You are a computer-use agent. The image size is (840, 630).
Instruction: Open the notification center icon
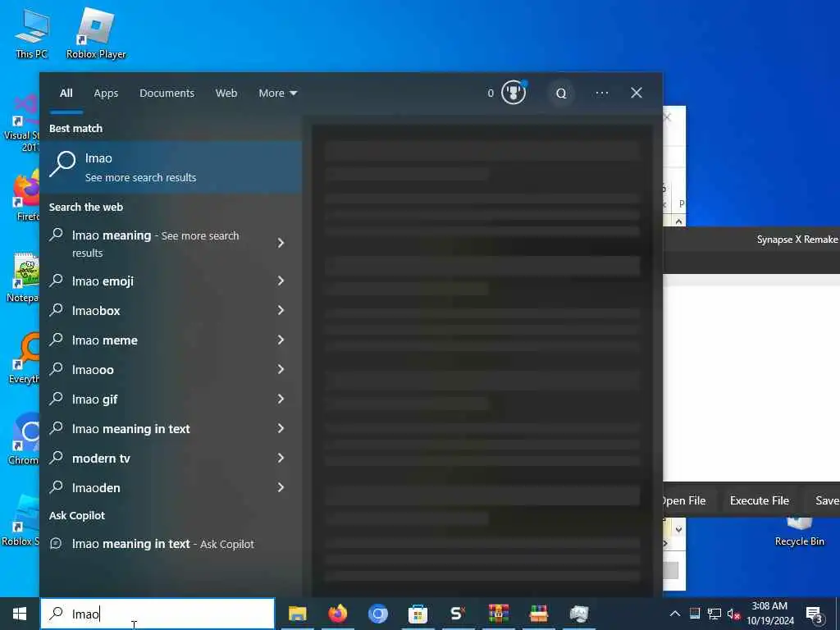coord(815,614)
